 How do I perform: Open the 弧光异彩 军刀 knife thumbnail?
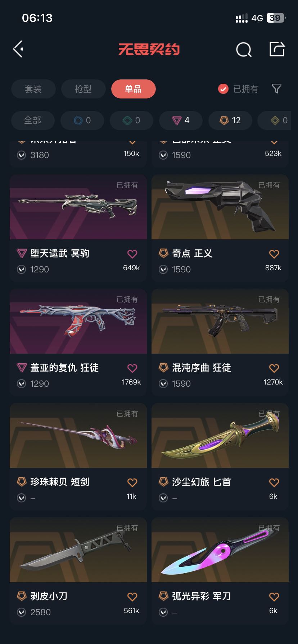point(220,550)
